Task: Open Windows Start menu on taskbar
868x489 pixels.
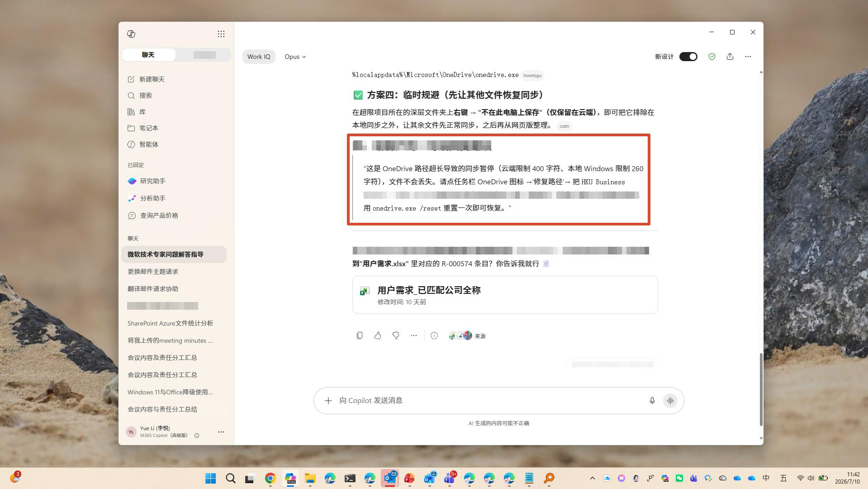Action: pos(210,478)
